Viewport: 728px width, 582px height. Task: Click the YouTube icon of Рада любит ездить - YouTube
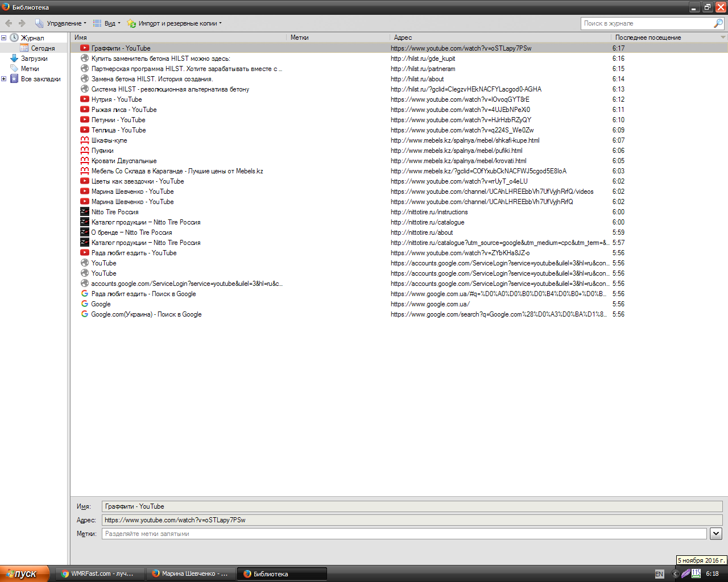point(85,253)
